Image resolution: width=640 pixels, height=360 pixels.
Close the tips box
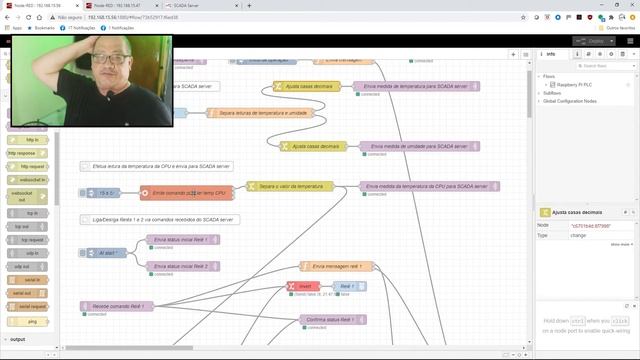(x=634, y=306)
